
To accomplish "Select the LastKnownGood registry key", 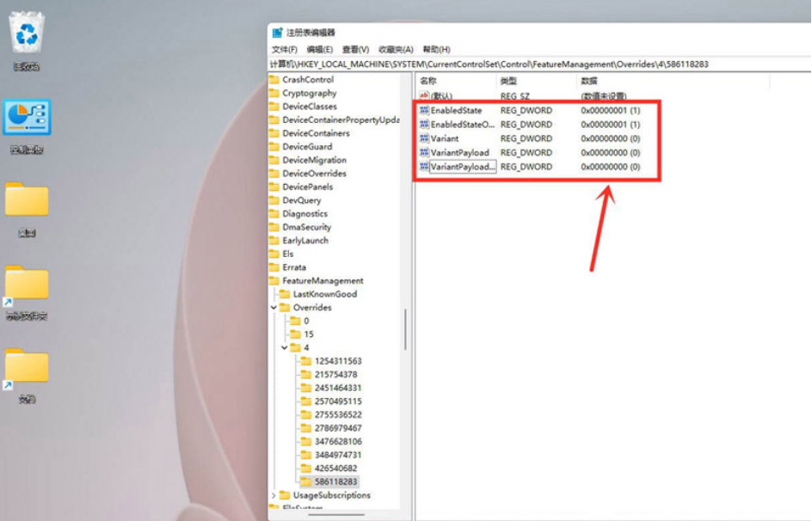I will point(324,294).
